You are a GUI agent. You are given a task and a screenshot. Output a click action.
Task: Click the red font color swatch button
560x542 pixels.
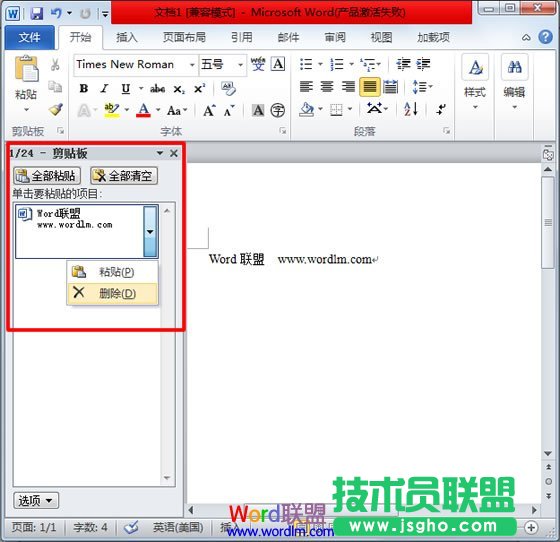tap(144, 110)
